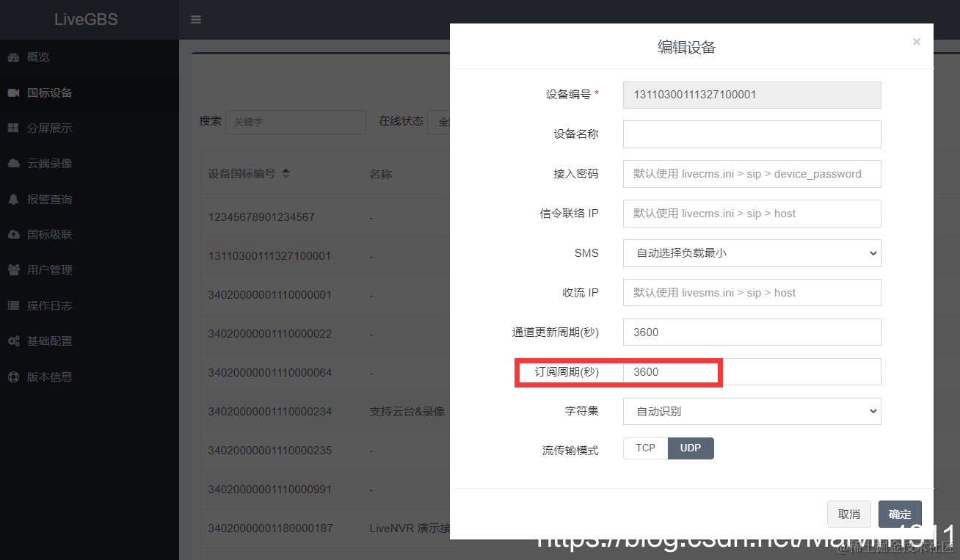960x560 pixels.
Task: Click table row 34020000001110000235
Action: [x=325, y=451]
